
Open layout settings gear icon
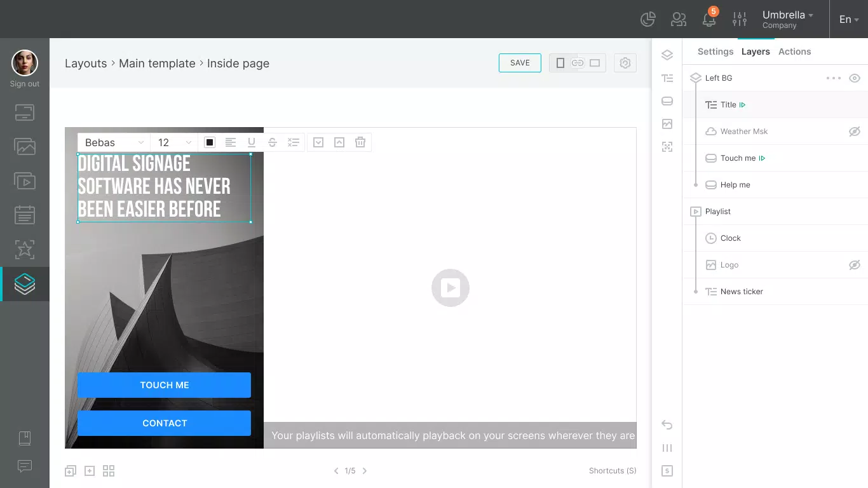point(625,63)
